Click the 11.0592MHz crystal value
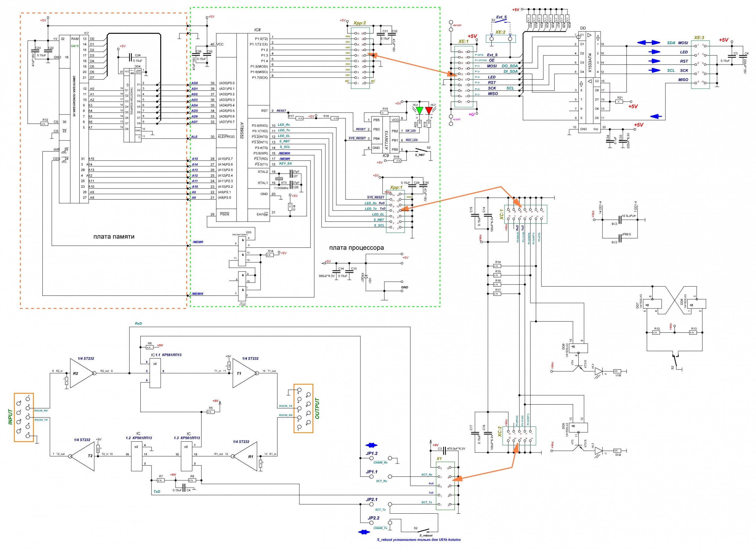 click(x=281, y=188)
